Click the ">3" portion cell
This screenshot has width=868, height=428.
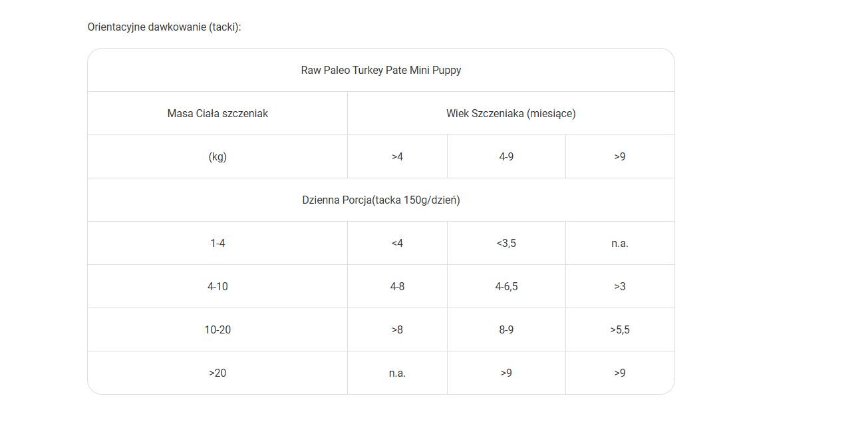(620, 286)
